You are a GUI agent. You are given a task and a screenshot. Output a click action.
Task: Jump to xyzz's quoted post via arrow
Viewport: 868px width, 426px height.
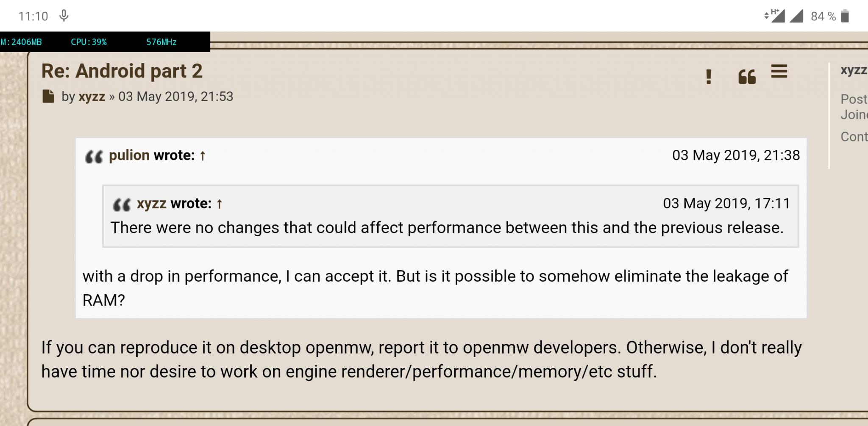point(219,204)
